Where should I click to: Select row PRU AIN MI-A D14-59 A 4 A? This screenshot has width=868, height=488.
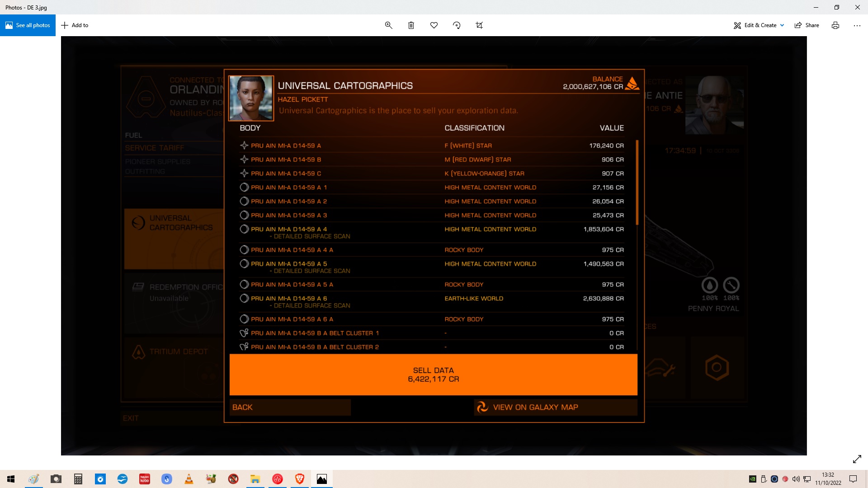click(432, 250)
